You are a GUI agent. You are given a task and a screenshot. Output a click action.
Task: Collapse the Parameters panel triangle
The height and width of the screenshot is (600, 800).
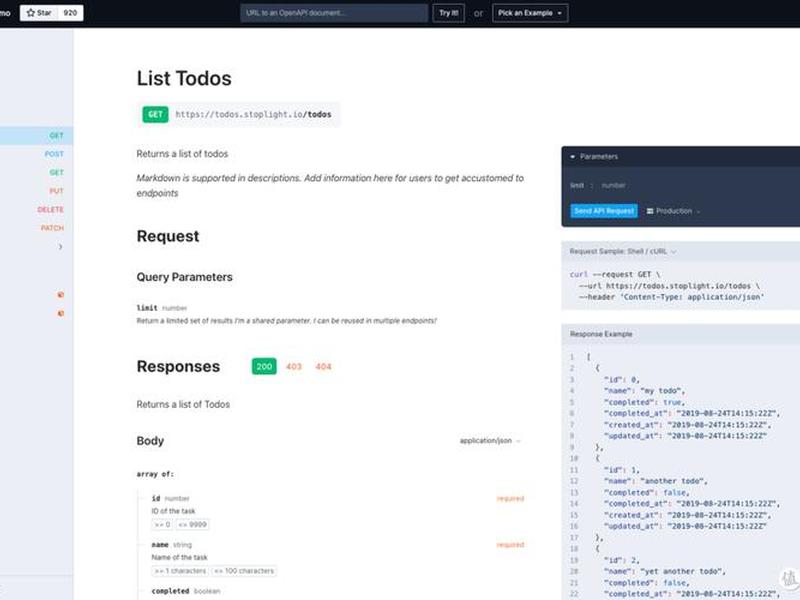click(x=572, y=157)
